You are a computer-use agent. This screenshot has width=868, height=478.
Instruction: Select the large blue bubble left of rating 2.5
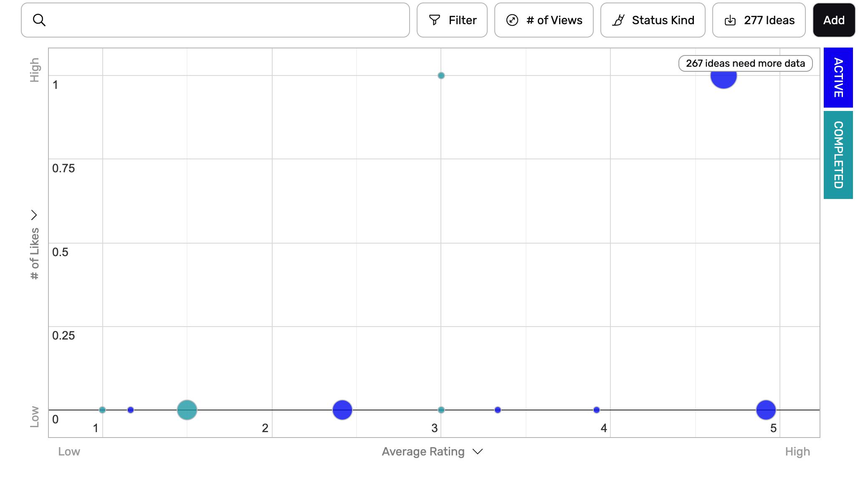pos(342,410)
